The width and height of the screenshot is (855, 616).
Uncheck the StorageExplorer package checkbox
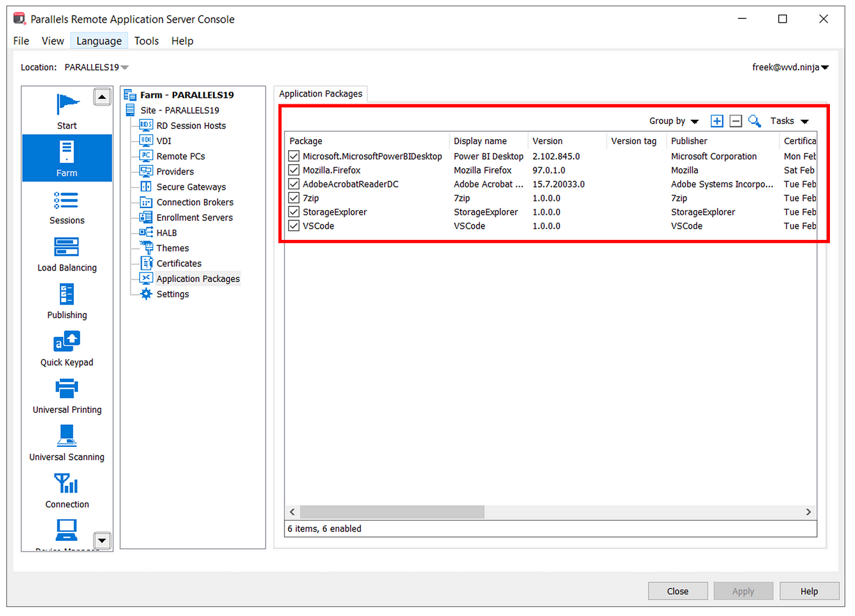[294, 212]
